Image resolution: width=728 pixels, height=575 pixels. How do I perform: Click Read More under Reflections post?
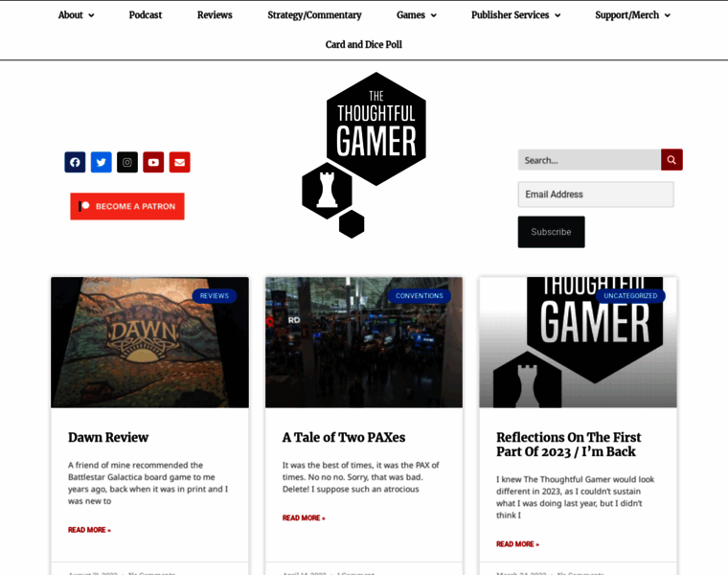point(517,544)
